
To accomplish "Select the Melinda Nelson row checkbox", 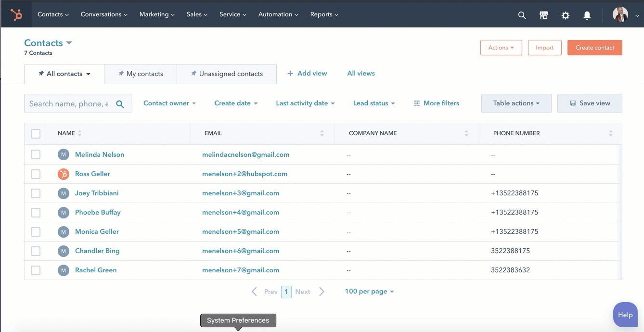I will (x=36, y=154).
